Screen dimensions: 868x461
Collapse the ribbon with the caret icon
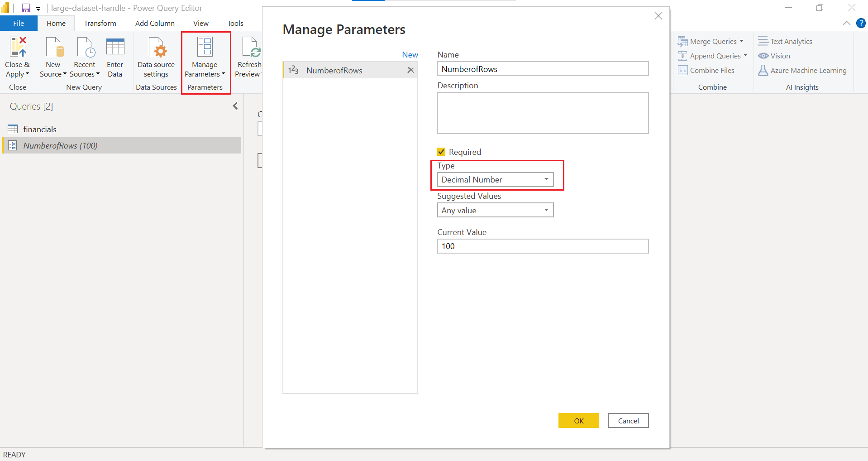[x=846, y=23]
